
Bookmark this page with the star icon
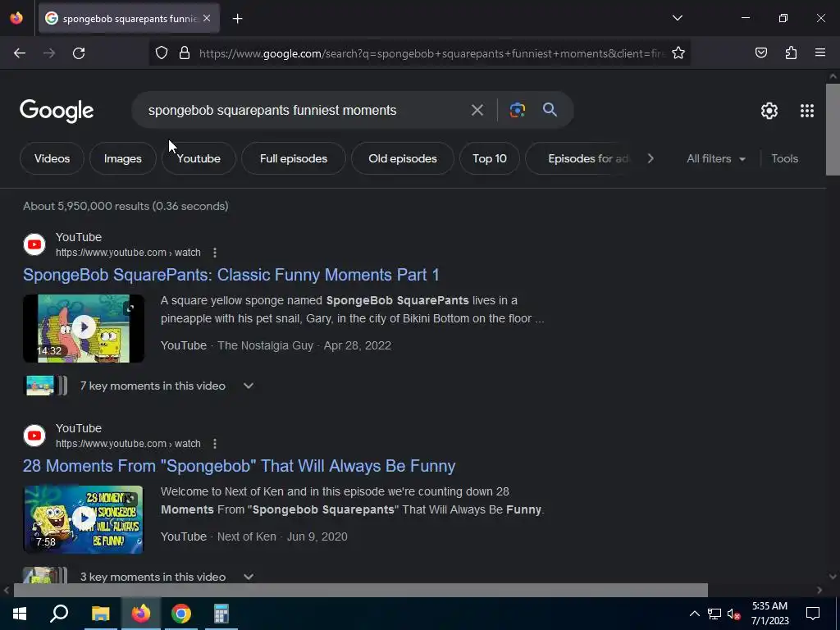678,53
